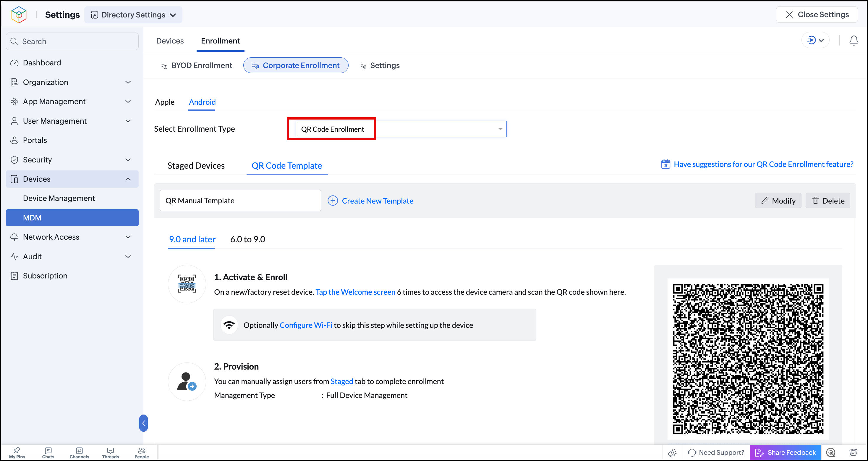This screenshot has width=868, height=461.
Task: Click the plus icon for Create New Template
Action: click(x=333, y=201)
